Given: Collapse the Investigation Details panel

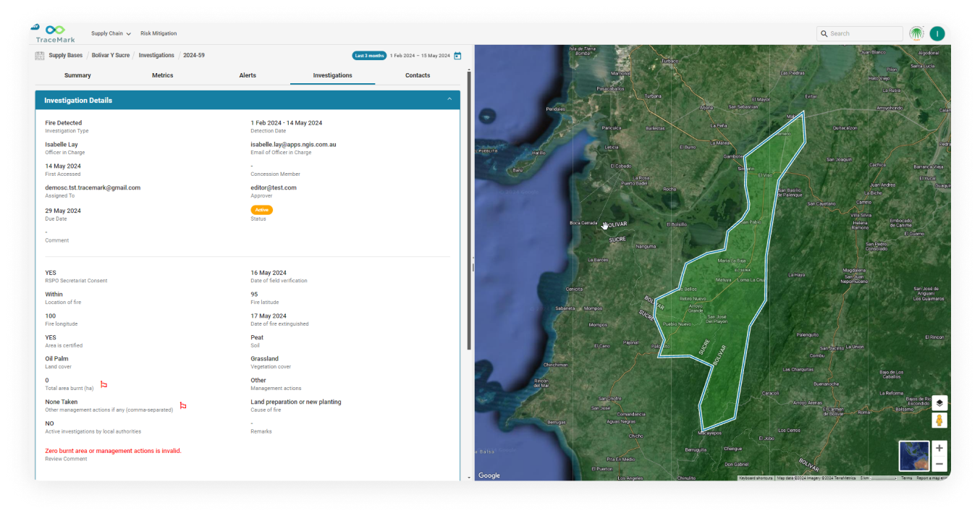Looking at the screenshot, I should 449,100.
